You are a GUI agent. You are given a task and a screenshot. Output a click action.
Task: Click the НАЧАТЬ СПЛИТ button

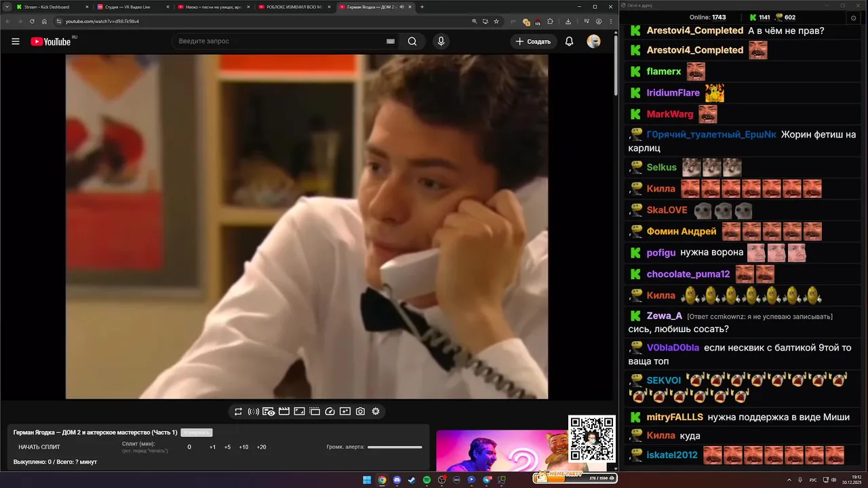[39, 447]
